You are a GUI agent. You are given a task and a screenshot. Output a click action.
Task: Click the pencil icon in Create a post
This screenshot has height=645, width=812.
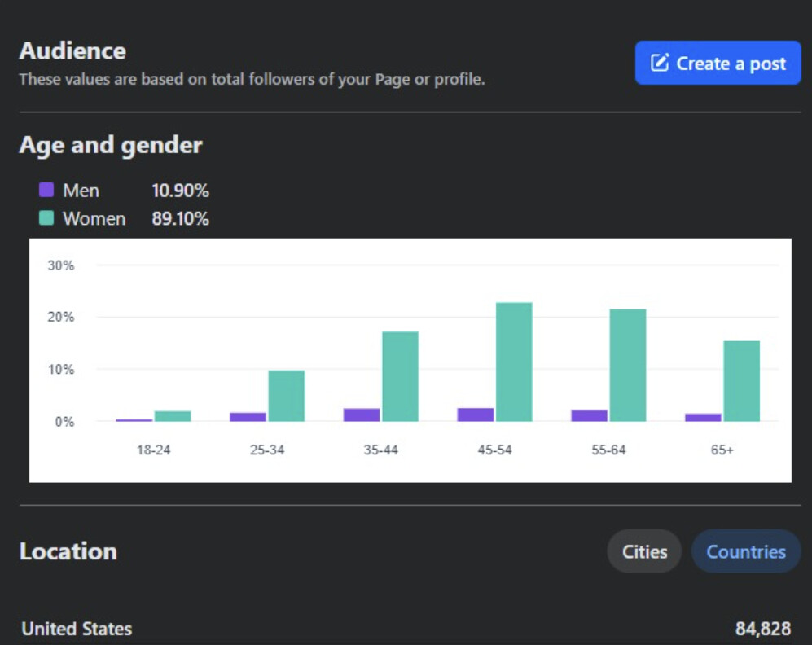(x=660, y=63)
